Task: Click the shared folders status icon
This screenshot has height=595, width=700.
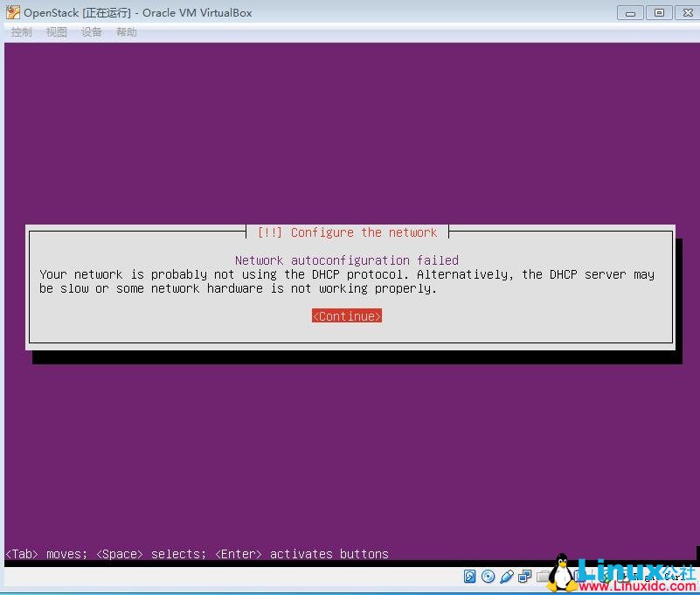Action: 544,576
